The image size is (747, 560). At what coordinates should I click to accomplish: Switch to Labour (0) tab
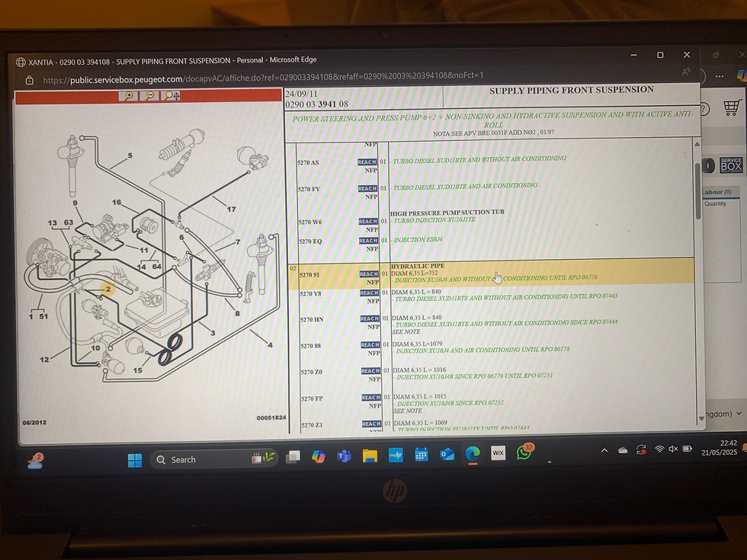tap(717, 192)
